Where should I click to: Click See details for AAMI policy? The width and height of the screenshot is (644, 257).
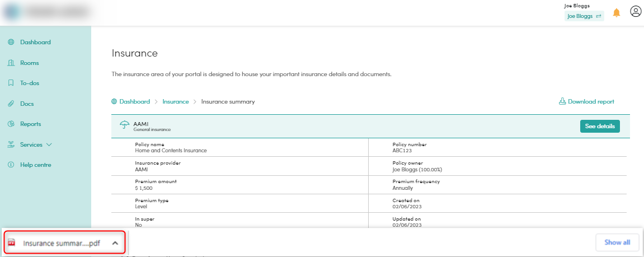[x=600, y=126]
